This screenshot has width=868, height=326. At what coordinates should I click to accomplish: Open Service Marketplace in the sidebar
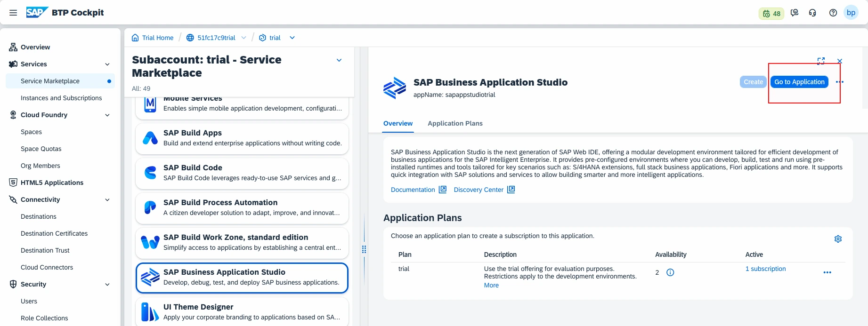coord(60,81)
